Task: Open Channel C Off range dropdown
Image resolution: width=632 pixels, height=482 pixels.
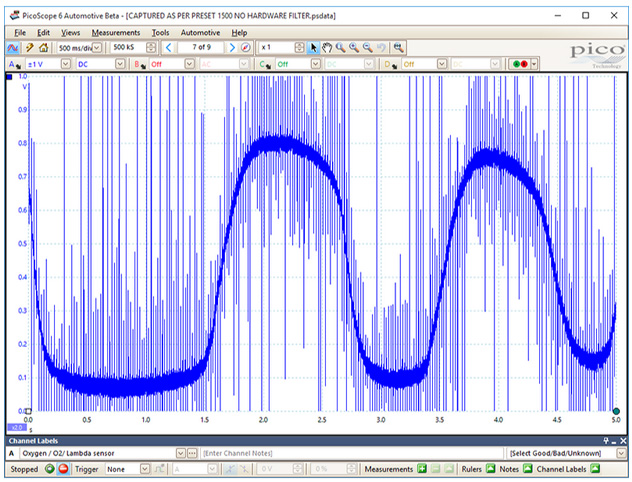Action: pos(316,64)
